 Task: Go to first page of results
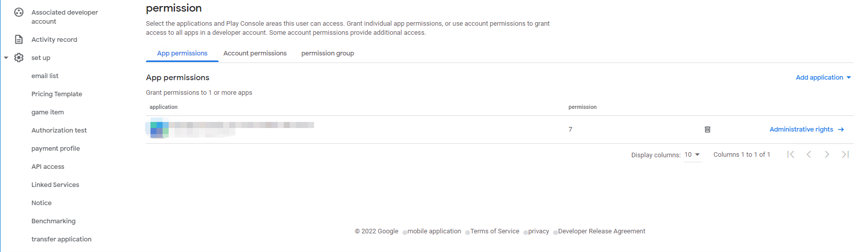791,154
